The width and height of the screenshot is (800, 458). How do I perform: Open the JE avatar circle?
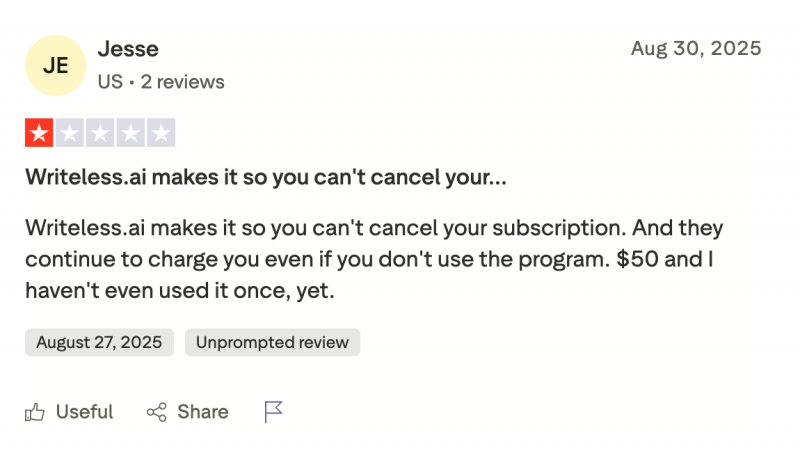pyautogui.click(x=56, y=65)
